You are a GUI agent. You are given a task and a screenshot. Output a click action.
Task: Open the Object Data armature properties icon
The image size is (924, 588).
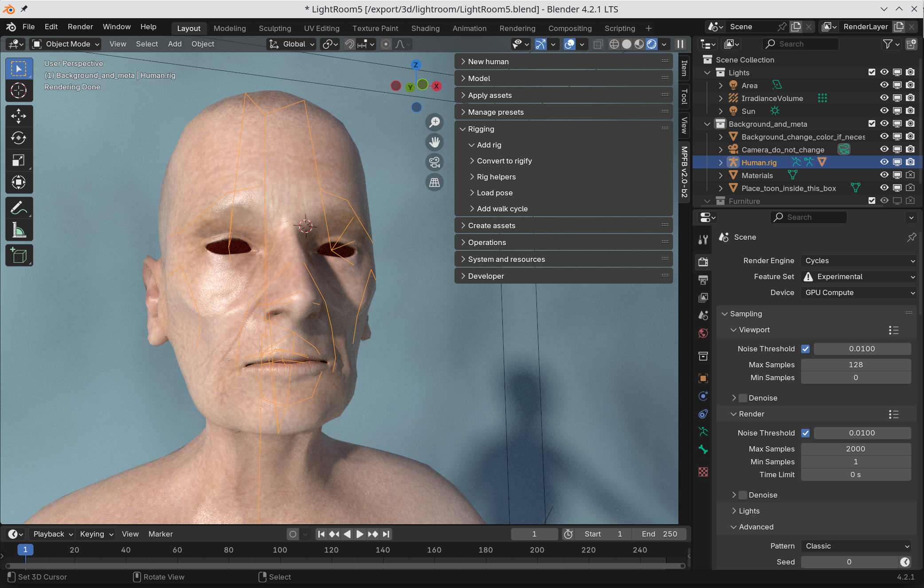tap(703, 431)
